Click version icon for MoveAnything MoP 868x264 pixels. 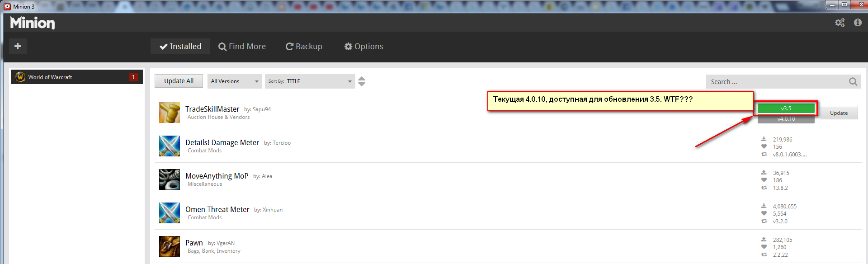pos(764,188)
